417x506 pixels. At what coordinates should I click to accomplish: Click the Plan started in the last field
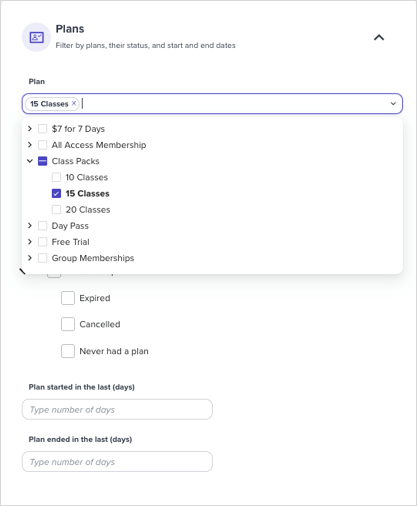[x=117, y=409]
